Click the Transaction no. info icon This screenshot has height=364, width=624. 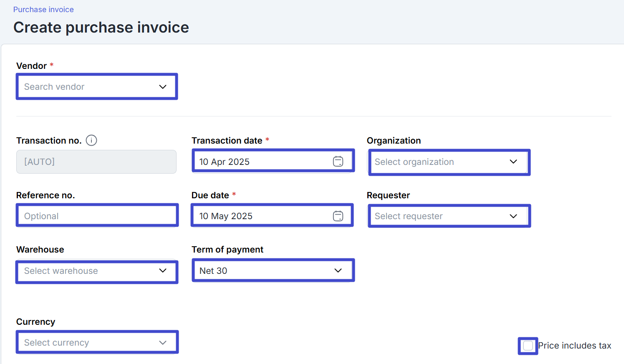pyautogui.click(x=91, y=140)
